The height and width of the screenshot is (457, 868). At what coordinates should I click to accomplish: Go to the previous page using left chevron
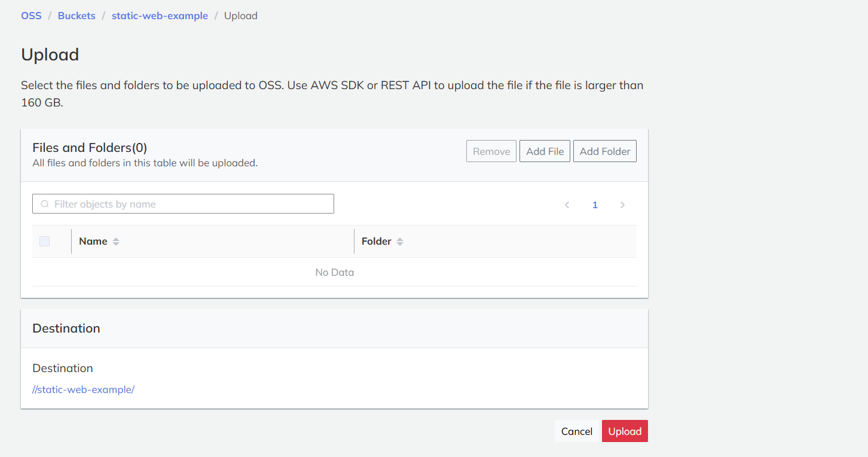tap(567, 205)
